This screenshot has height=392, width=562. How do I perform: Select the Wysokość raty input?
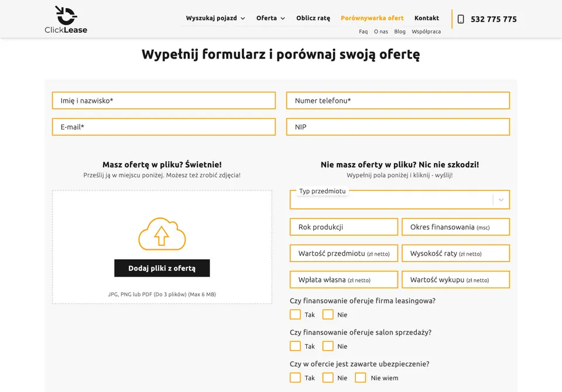click(455, 253)
